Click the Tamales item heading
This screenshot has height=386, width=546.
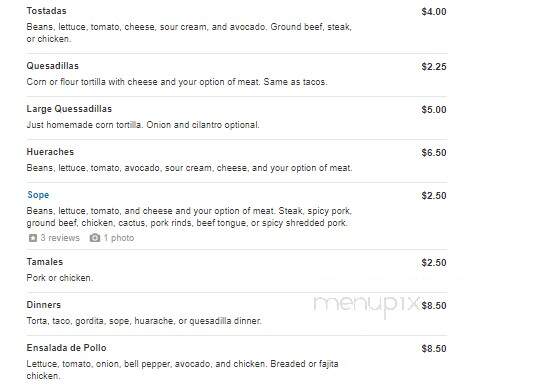(45, 262)
